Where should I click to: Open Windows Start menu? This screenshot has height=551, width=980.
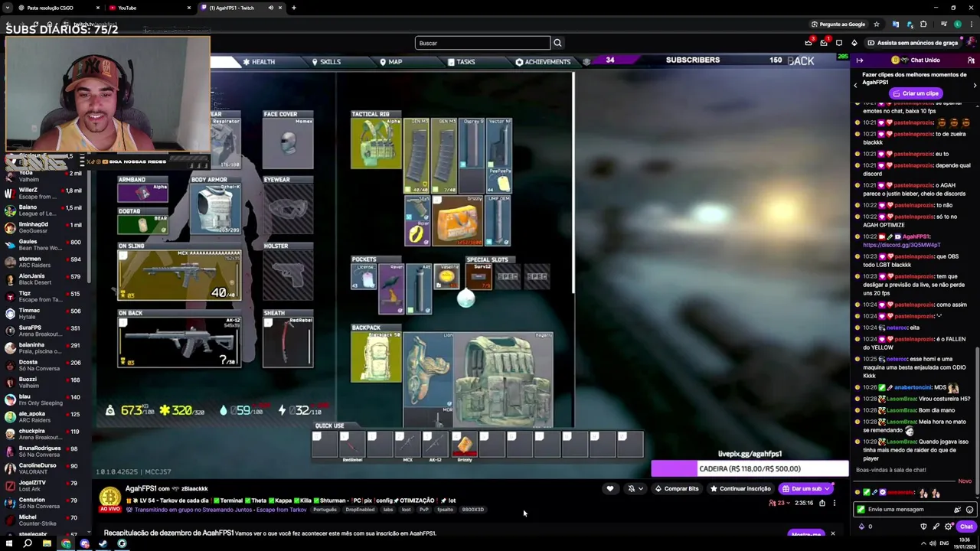(x=9, y=544)
